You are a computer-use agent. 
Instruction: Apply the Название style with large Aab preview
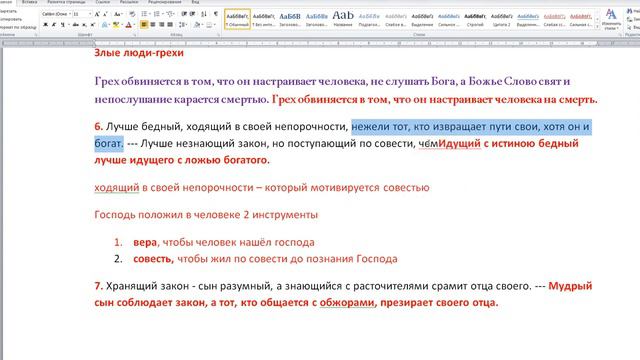[343, 19]
